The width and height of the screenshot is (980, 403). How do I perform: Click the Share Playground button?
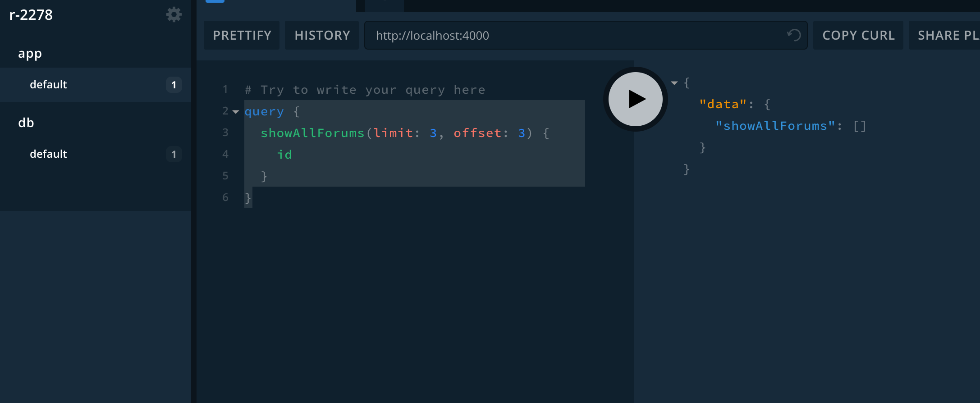click(x=945, y=35)
